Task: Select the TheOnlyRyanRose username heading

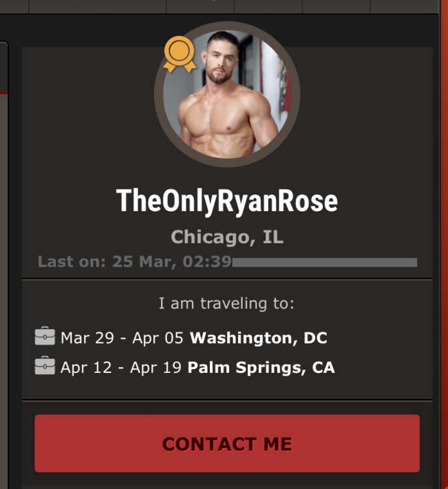Action: (227, 201)
